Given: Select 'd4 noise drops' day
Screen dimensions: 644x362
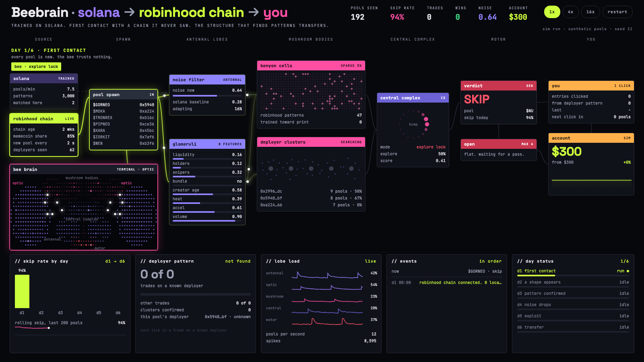Looking at the screenshot, I should click(x=573, y=306).
